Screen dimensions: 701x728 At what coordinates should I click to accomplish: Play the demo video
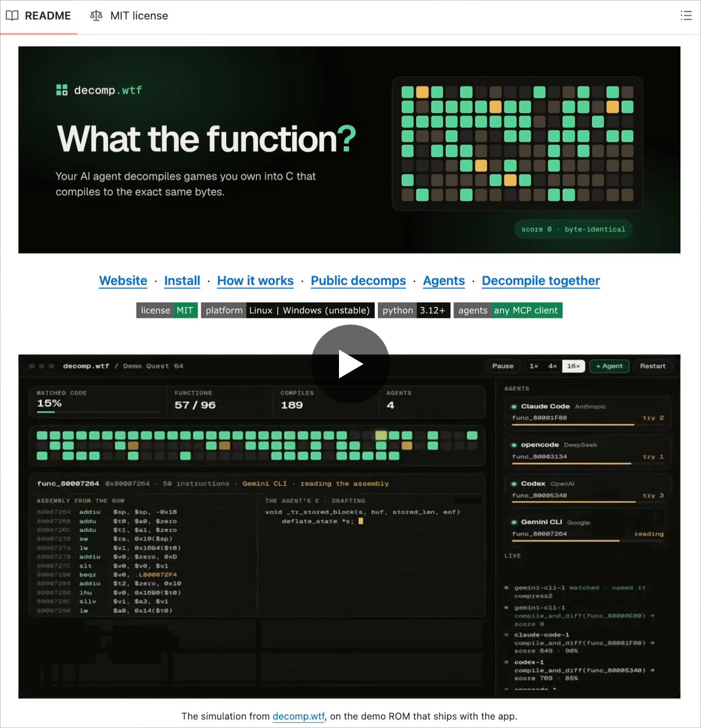(350, 364)
